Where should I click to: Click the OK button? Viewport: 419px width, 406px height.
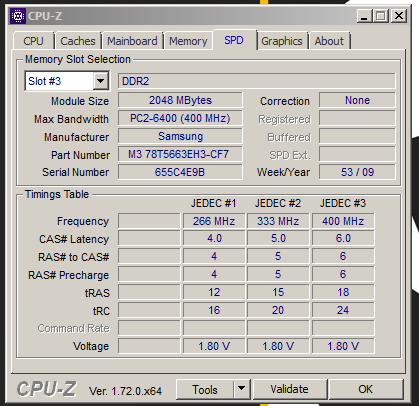click(x=366, y=389)
